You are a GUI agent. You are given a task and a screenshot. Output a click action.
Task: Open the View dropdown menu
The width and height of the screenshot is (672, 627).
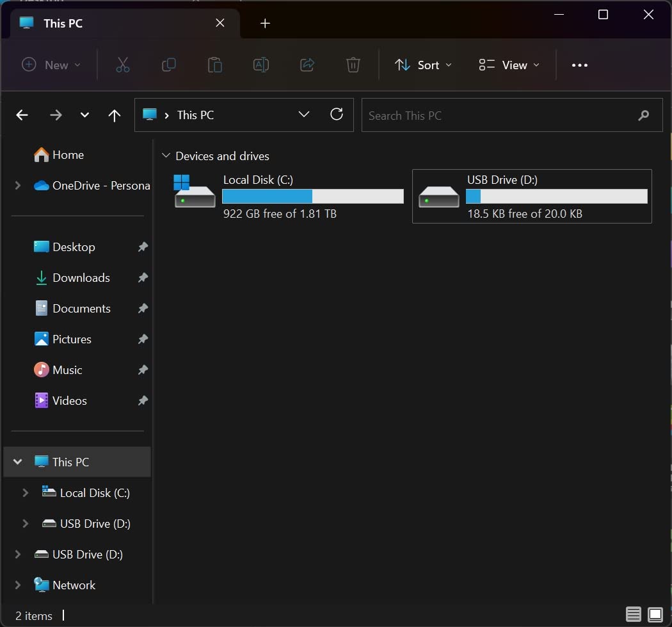click(509, 65)
